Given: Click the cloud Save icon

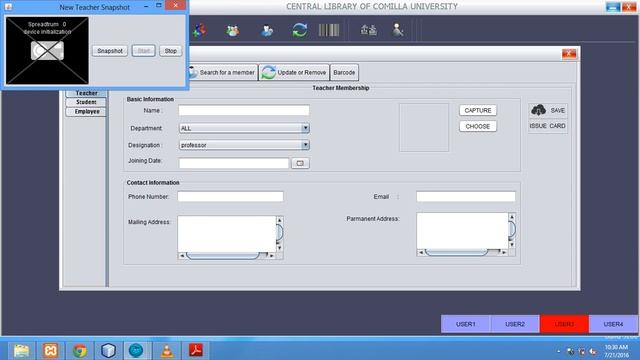Looking at the screenshot, I should click(538, 110).
